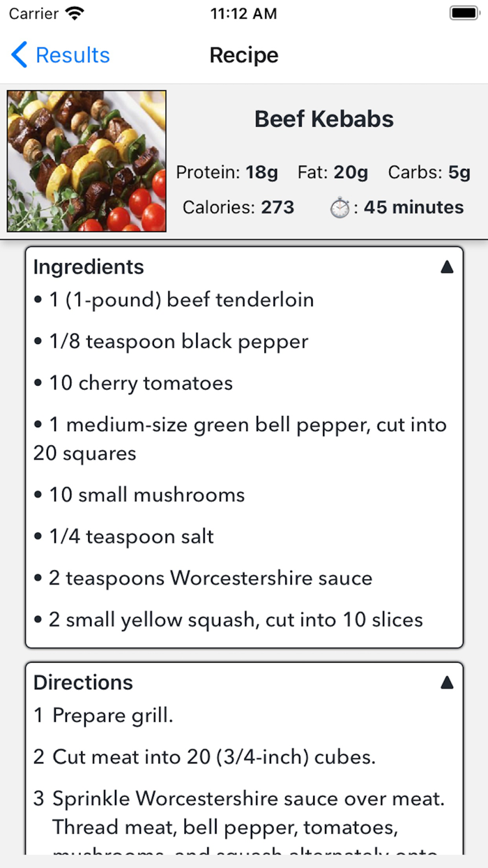Tap the beef kebabs photo thumbnail
This screenshot has height=868, width=488.
(x=86, y=160)
